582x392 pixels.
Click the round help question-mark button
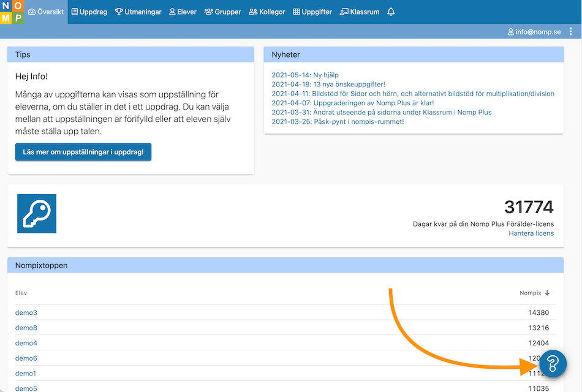click(x=553, y=364)
